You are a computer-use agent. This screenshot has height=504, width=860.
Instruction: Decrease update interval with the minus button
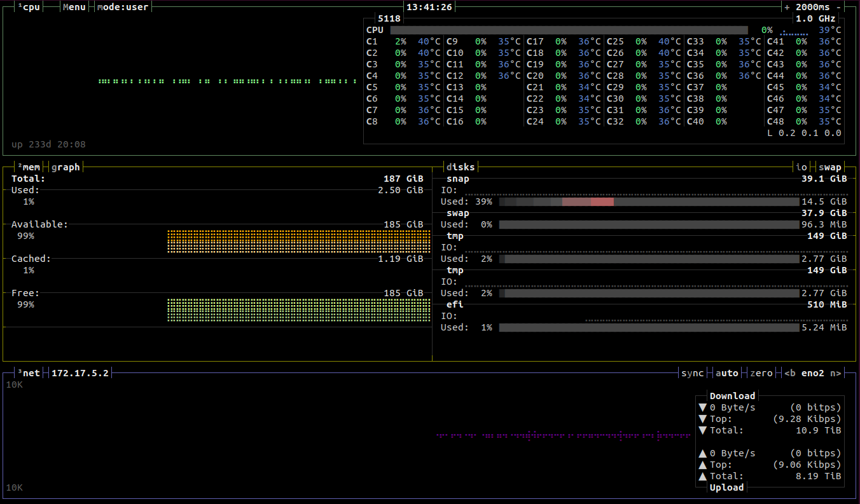pos(838,7)
